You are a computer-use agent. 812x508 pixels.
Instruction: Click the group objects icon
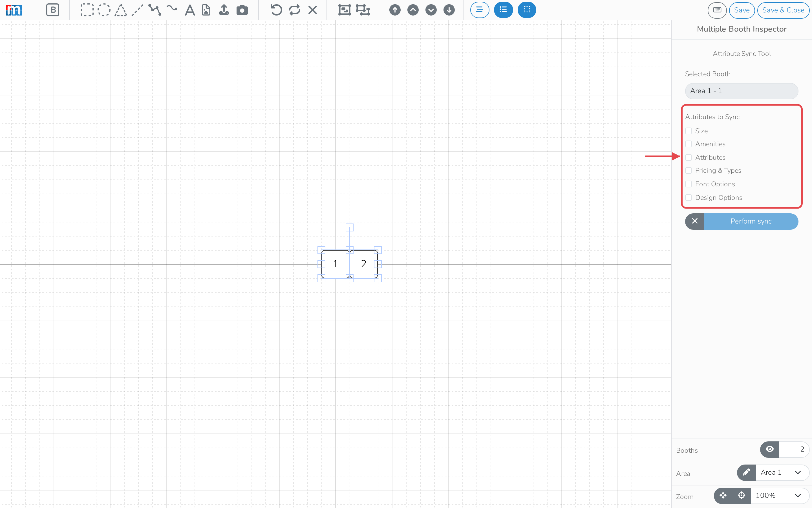coord(345,10)
